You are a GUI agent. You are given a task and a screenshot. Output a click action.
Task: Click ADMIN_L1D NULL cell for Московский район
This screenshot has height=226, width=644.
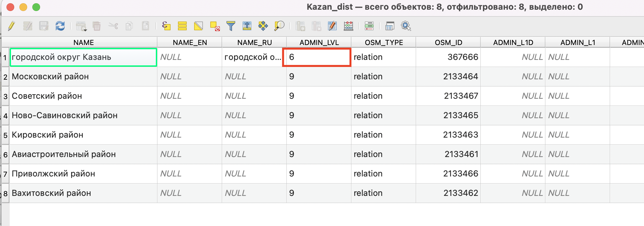[513, 77]
